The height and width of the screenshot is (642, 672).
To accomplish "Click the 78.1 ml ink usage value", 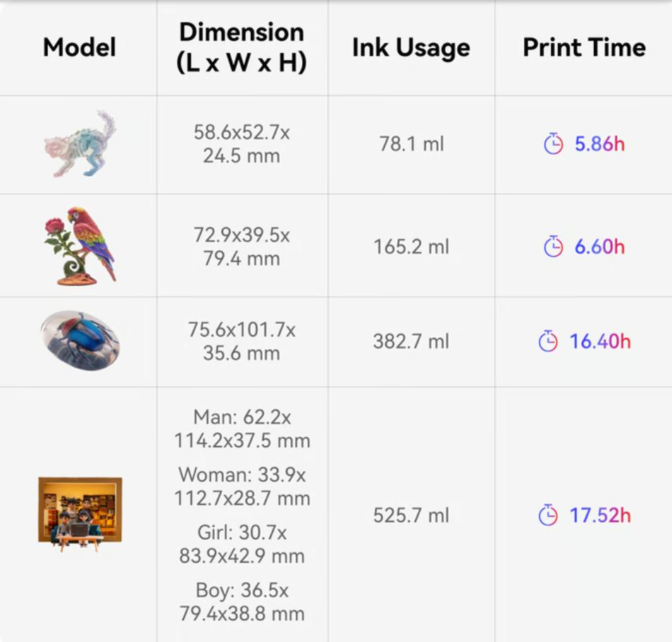I will 411,144.
